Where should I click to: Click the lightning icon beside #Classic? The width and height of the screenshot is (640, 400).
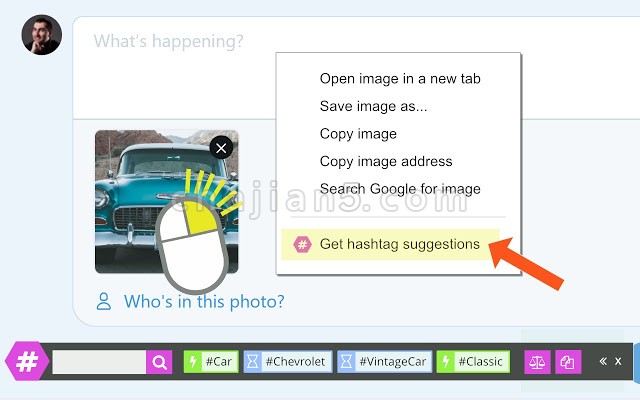point(446,362)
